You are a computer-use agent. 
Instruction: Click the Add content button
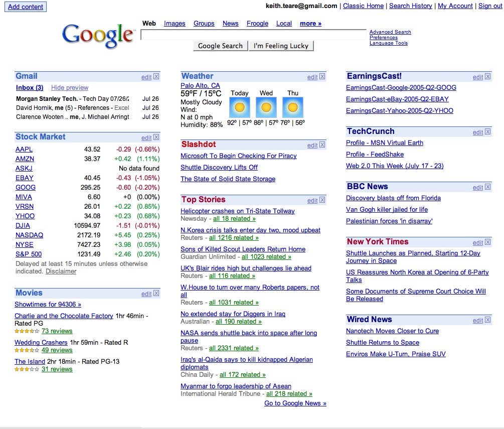point(26,7)
